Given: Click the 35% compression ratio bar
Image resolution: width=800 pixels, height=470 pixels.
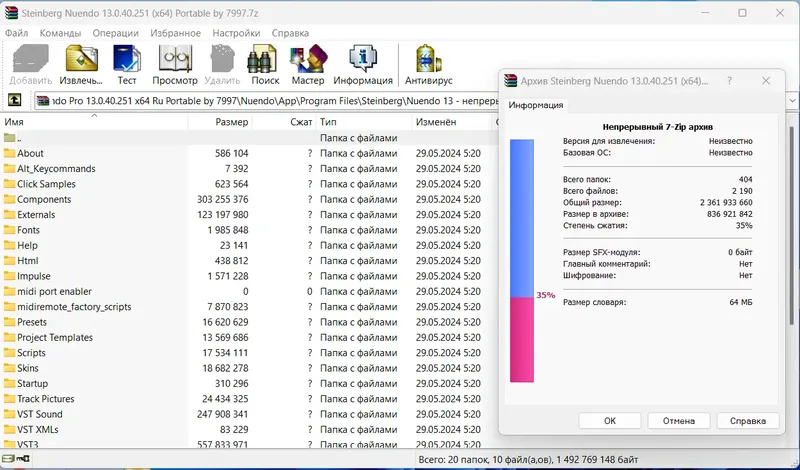Looking at the screenshot, I should coord(522,261).
